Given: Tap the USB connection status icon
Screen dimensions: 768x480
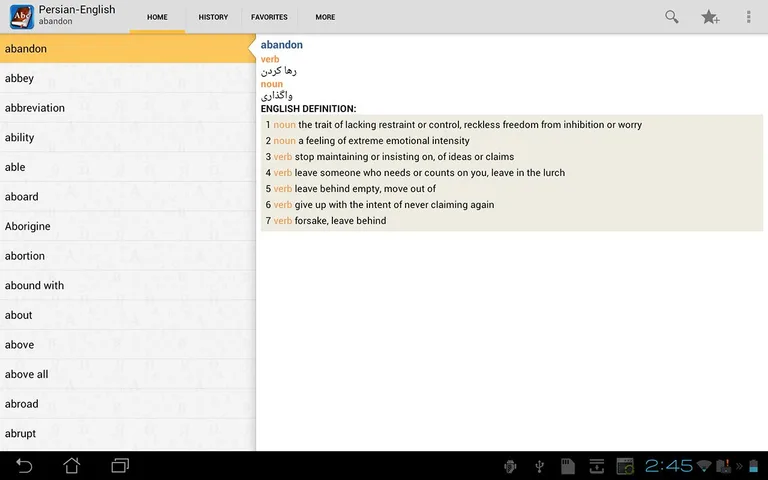Looking at the screenshot, I should (x=539, y=466).
